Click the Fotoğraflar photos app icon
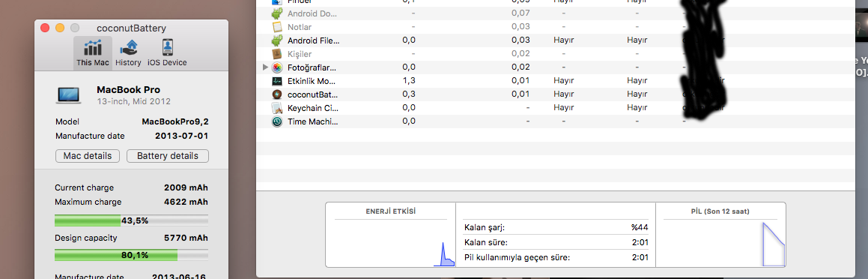The height and width of the screenshot is (279, 868). (277, 67)
